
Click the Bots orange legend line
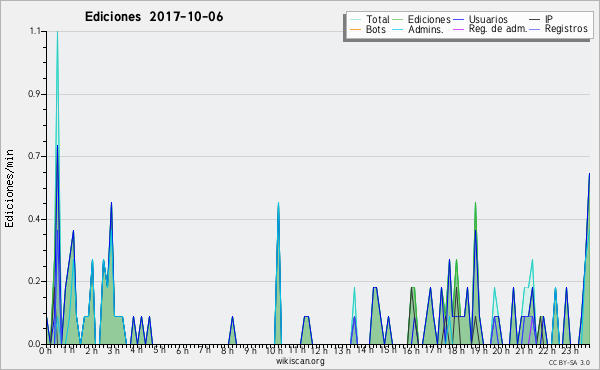(355, 29)
